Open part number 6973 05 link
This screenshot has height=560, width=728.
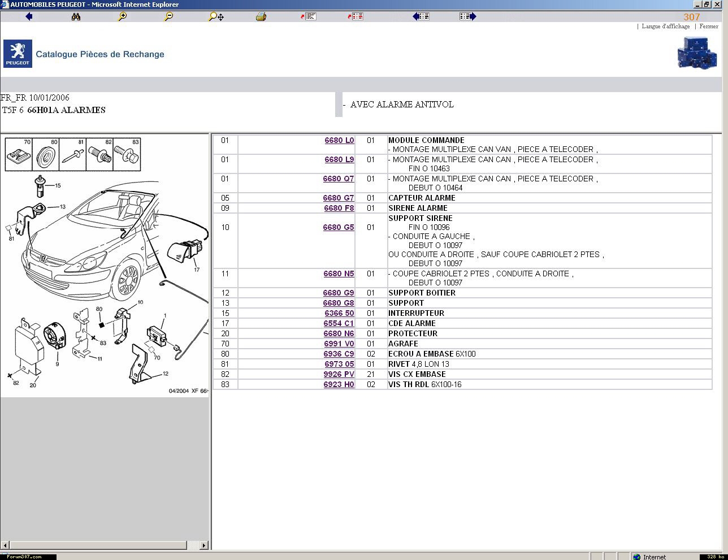pyautogui.click(x=340, y=364)
